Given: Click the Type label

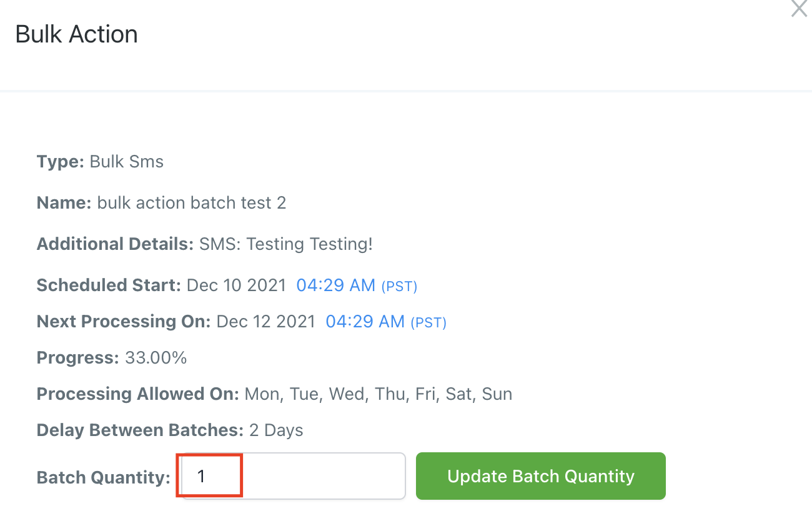Looking at the screenshot, I should [60, 162].
